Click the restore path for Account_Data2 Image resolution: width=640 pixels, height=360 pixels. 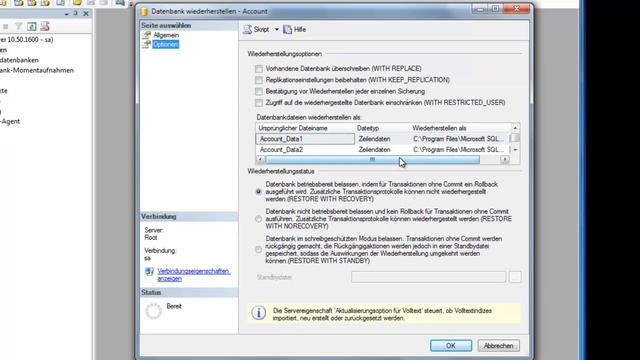pyautogui.click(x=460, y=149)
